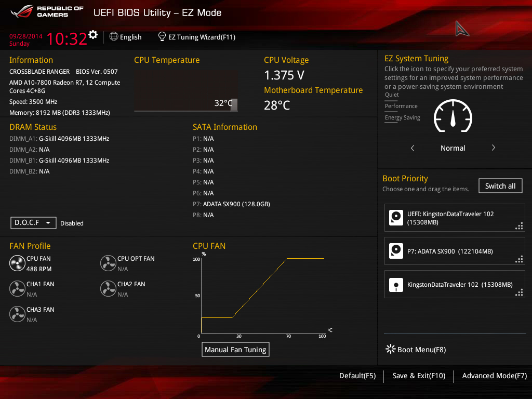The width and height of the screenshot is (532, 399).
Task: Click the BIOS Ver. 0507 text
Action: pos(97,72)
